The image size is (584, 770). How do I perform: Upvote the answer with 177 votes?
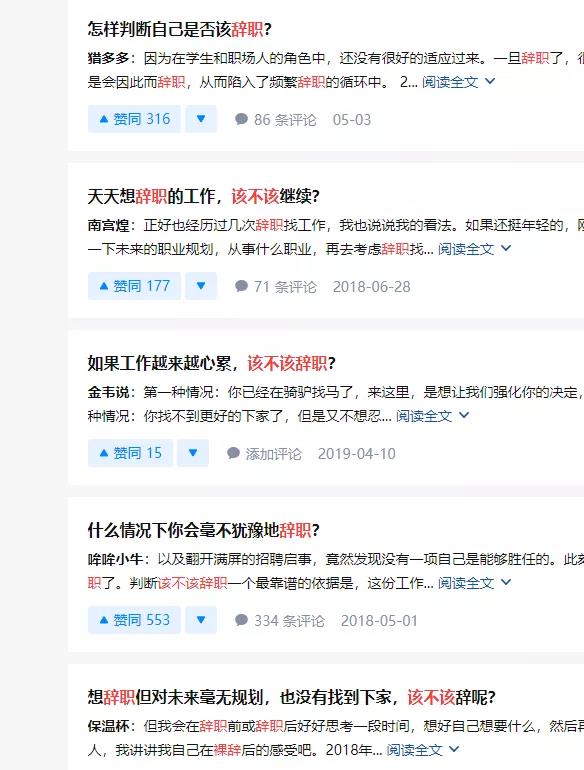click(134, 286)
